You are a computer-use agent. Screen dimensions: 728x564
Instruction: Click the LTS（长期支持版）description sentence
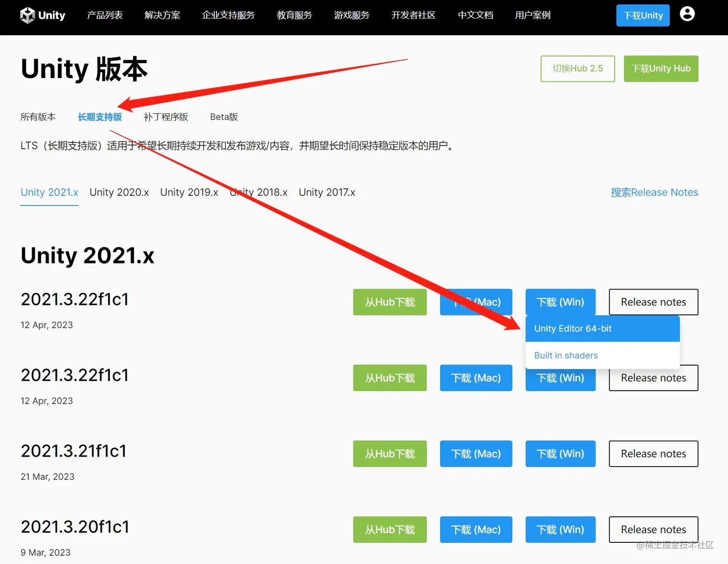click(238, 145)
